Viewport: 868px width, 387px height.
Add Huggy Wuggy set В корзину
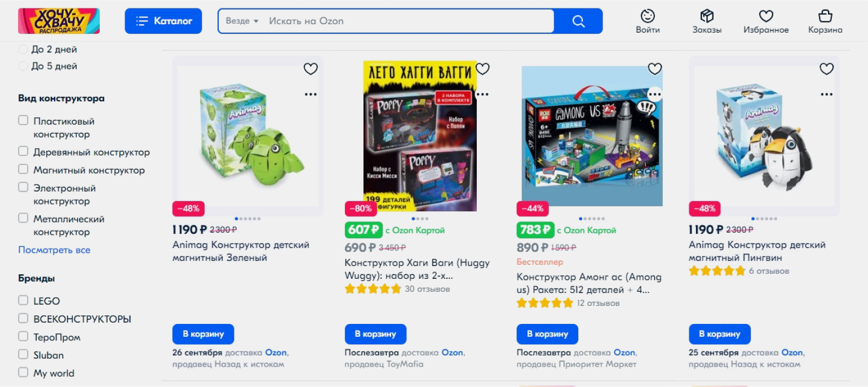point(375,334)
